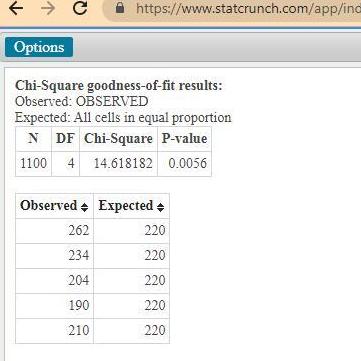Select observed value 210 cell
The width and height of the screenshot is (361, 361).
point(55,331)
